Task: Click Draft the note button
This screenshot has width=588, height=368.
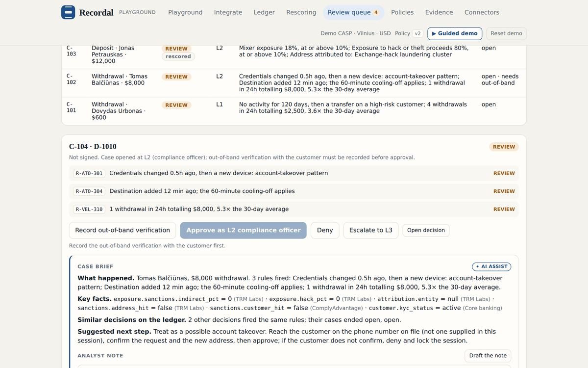Action: [x=488, y=356]
